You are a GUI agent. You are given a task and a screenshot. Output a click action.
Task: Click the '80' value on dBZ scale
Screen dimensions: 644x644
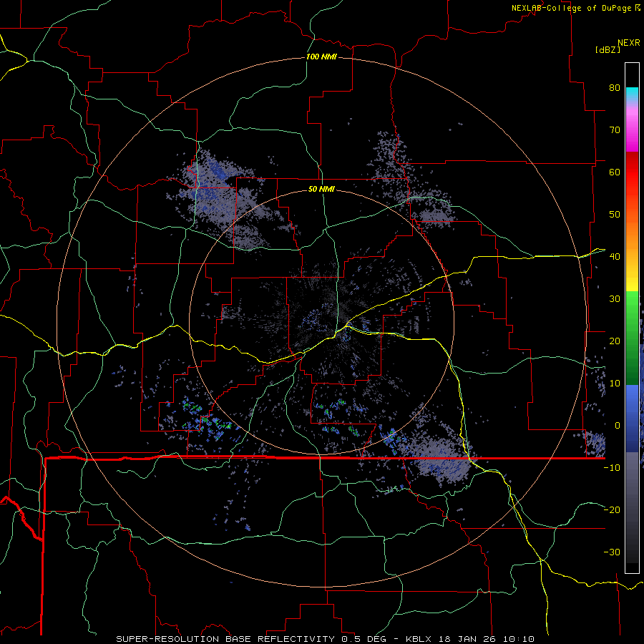615,87
